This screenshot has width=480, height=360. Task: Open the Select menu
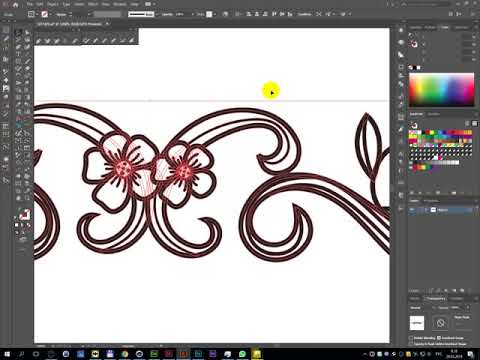[x=79, y=5]
